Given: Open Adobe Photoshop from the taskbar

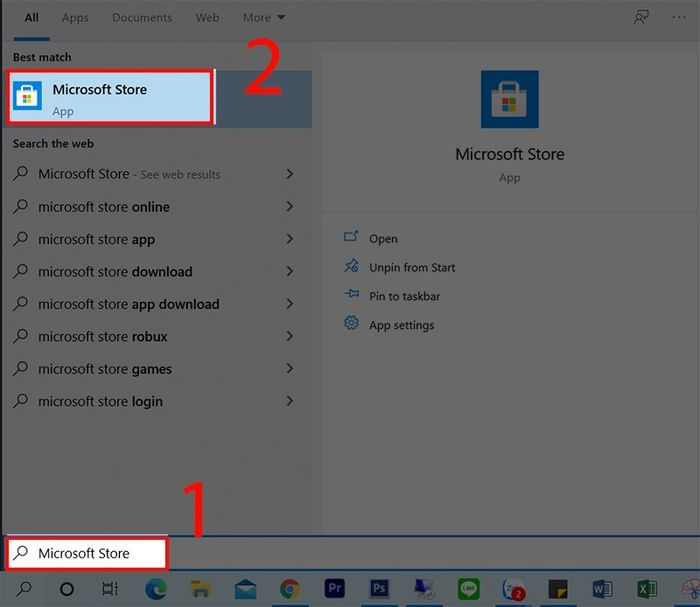Looking at the screenshot, I should [379, 588].
